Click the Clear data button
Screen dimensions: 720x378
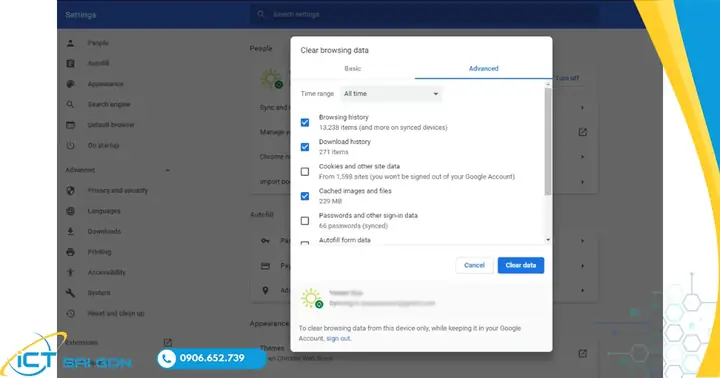click(521, 265)
